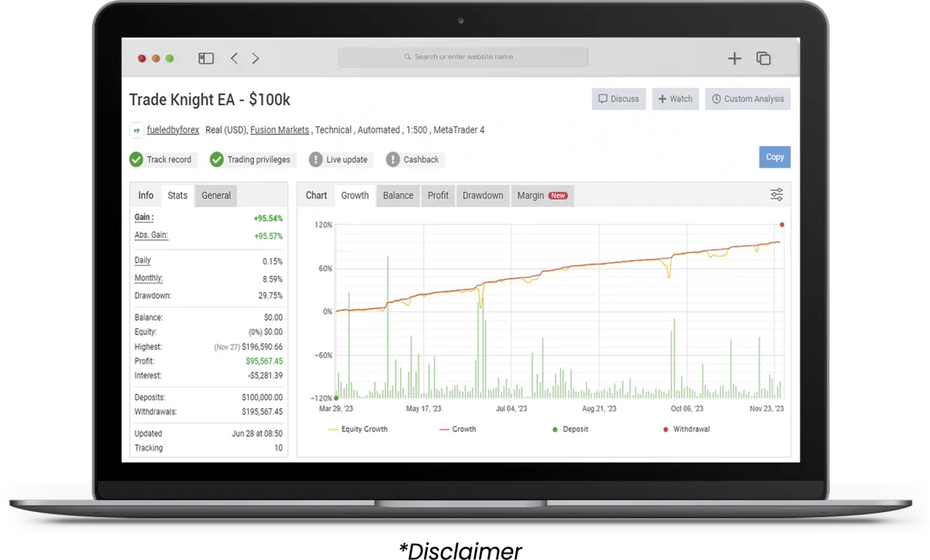930x560 pixels.
Task: Click the blue Copy button
Action: [x=775, y=156]
